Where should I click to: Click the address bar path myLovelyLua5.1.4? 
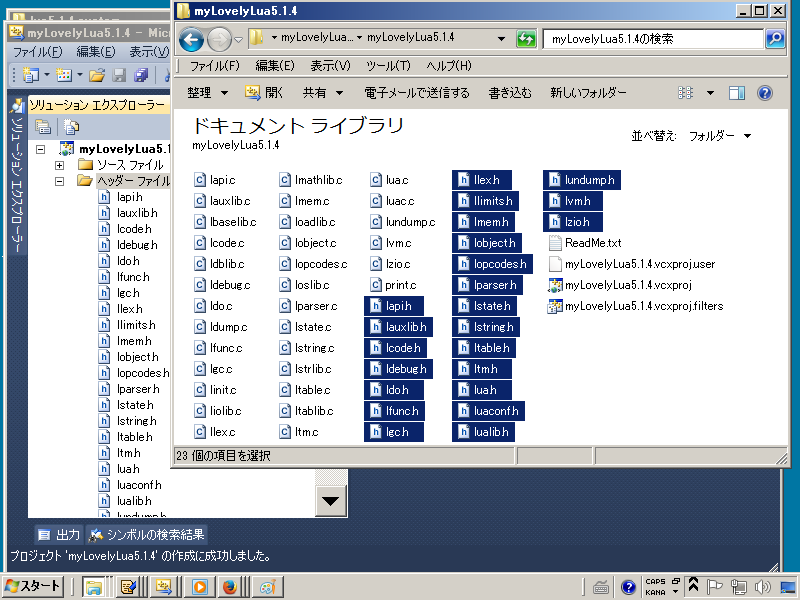pyautogui.click(x=411, y=37)
